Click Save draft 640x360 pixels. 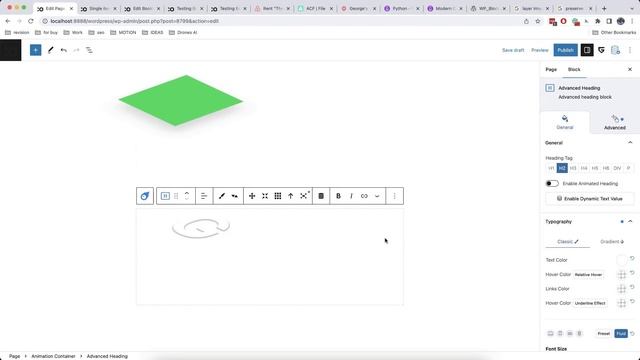[513, 50]
